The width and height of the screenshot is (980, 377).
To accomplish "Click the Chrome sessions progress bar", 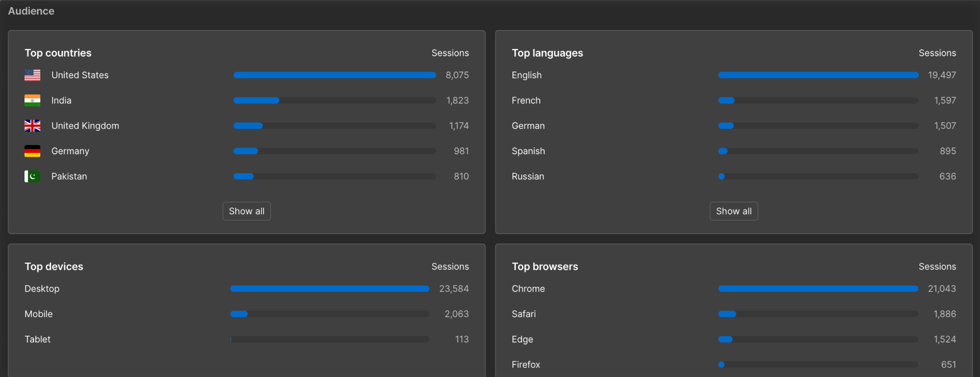I will pyautogui.click(x=818, y=289).
